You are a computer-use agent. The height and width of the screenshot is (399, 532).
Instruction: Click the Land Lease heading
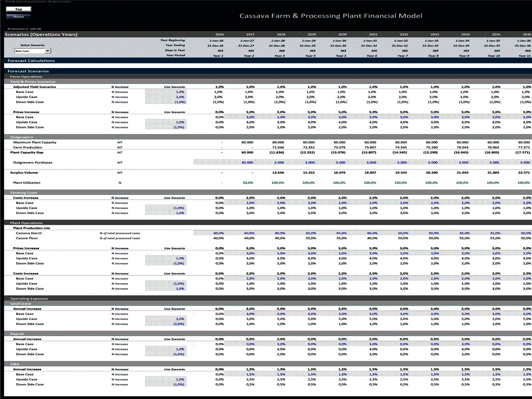click(x=21, y=304)
